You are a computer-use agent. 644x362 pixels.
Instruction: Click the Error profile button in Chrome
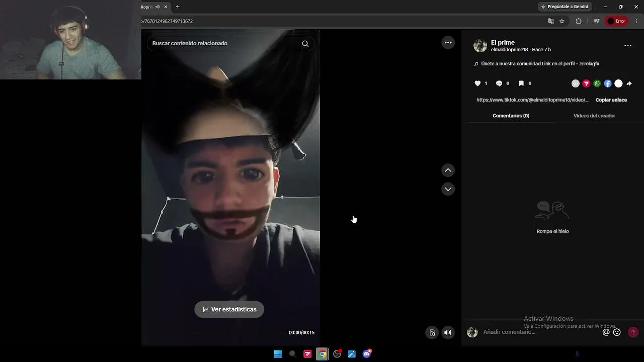616,21
